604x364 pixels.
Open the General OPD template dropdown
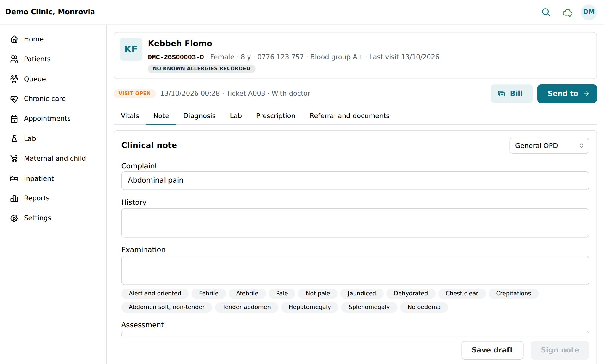pos(549,146)
